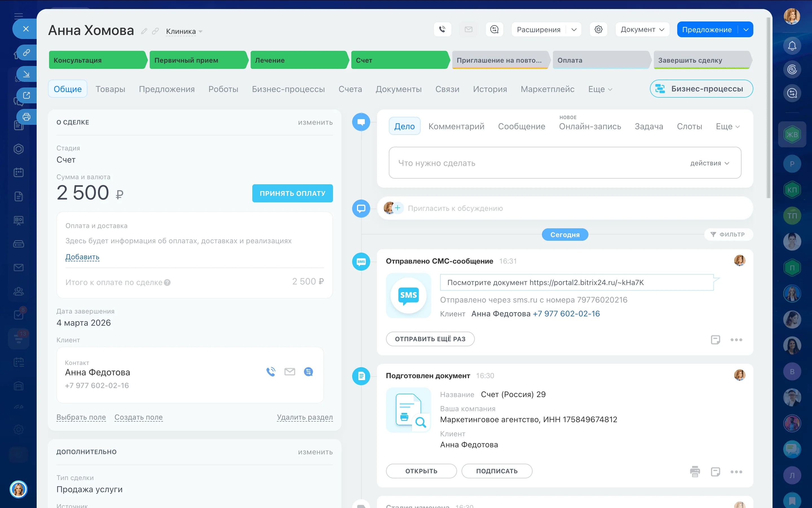Click the link icon beside the deal title
The width and height of the screenshot is (812, 508).
pos(155,31)
